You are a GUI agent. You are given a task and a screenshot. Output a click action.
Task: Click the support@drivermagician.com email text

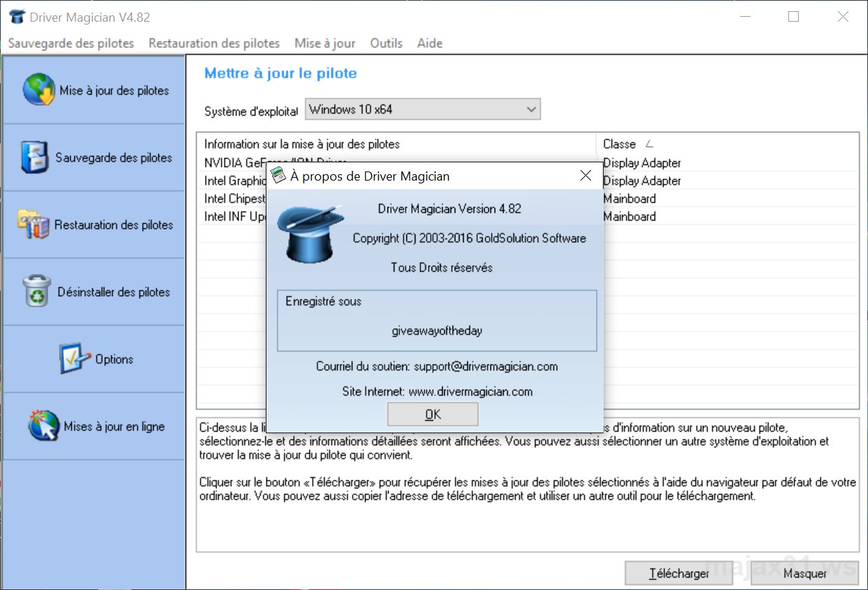coord(485,366)
